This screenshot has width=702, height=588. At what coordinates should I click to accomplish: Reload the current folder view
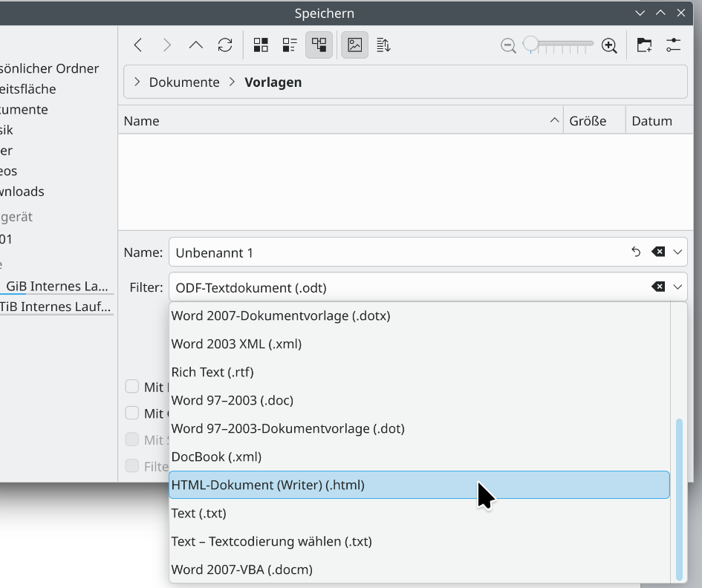(x=225, y=45)
